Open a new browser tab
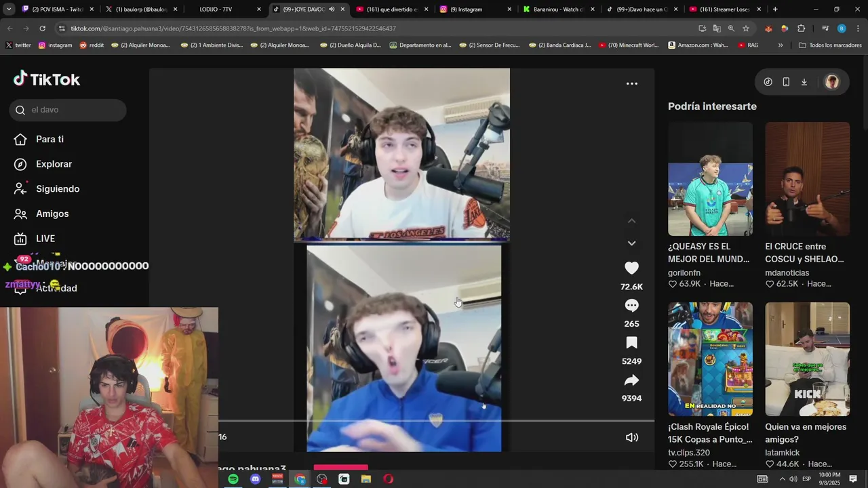 tap(775, 9)
